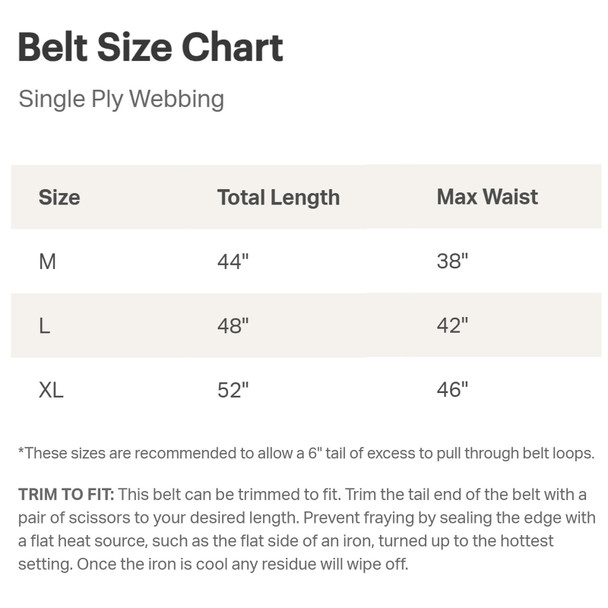The height and width of the screenshot is (608, 608).
Task: Select the XL size row label
Action: [51, 390]
